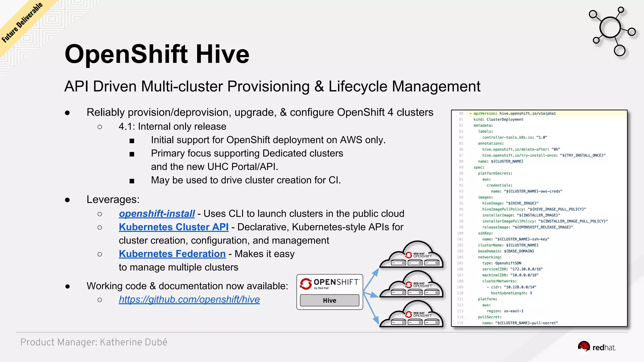Open the github.com/openshift/hive URL

click(x=189, y=299)
